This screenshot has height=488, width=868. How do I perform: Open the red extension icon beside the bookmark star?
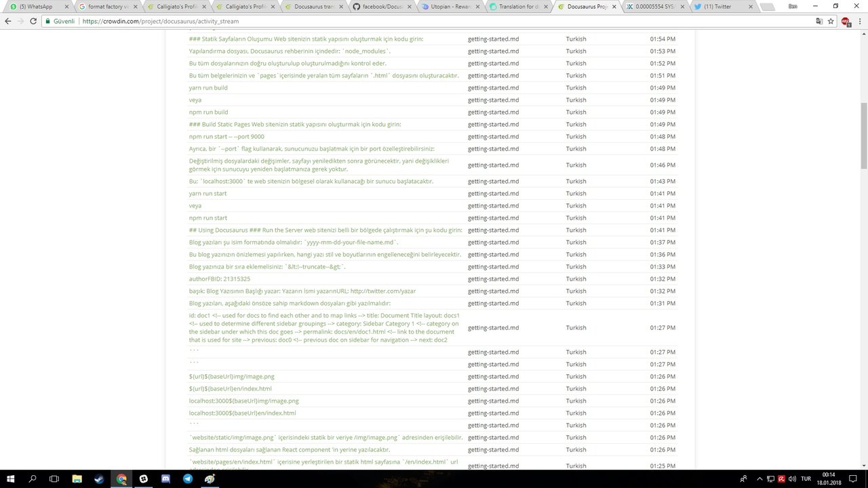(845, 21)
